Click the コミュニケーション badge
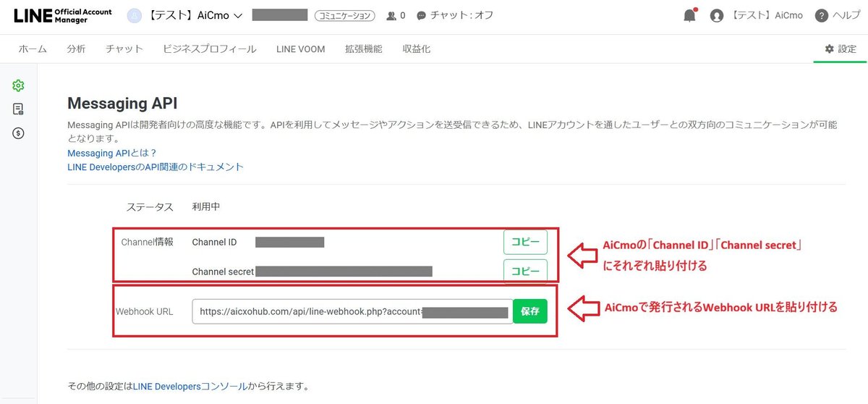Viewport: 868px width, 404px height. coord(346,15)
